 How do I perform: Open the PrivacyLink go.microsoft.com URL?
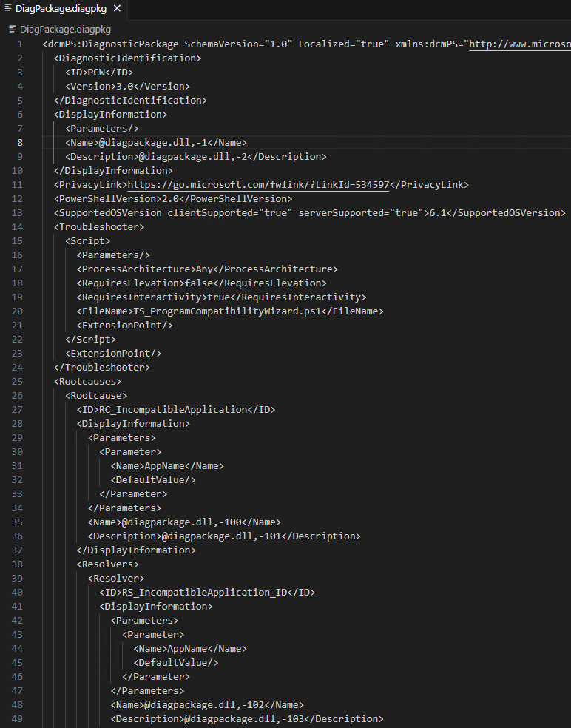[x=258, y=184]
